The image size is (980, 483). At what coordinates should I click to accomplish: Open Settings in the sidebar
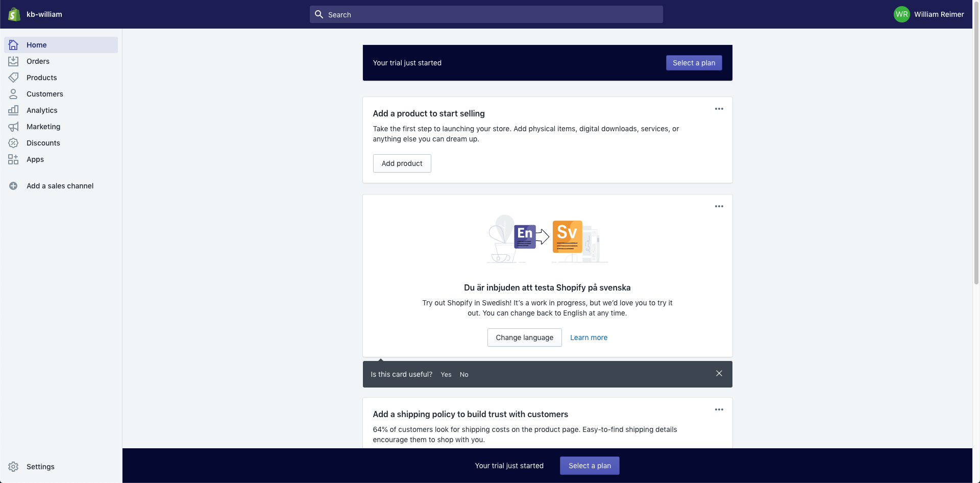[61, 467]
